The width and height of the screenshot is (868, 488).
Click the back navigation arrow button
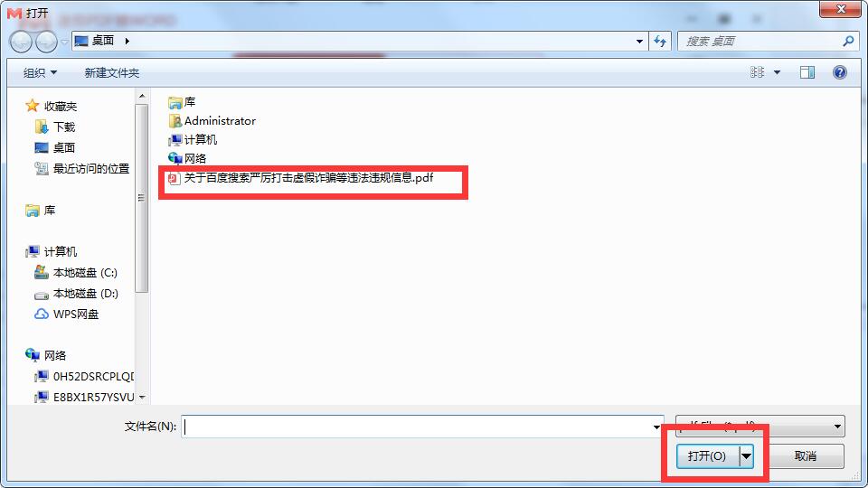21,42
